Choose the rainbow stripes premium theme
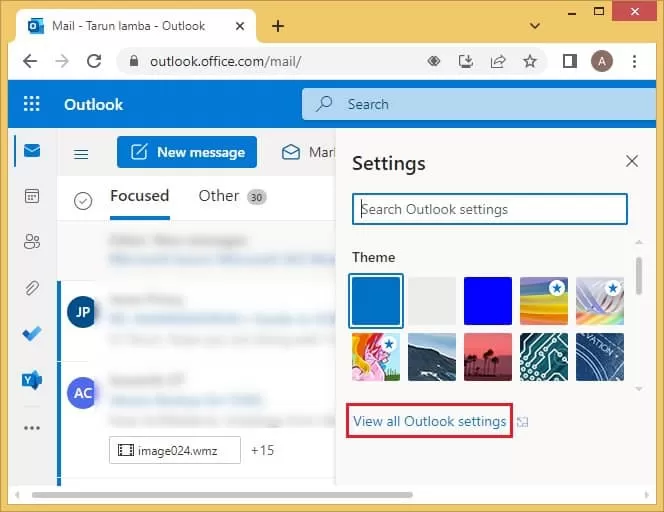Image resolution: width=664 pixels, height=512 pixels. (x=544, y=301)
